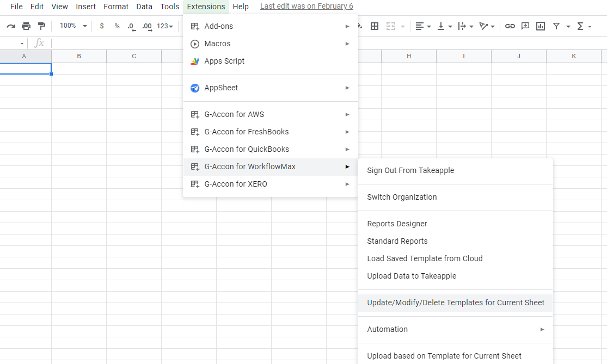Screen dimensions: 607x364
Task: Click the redo arrow icon
Action: (x=11, y=26)
